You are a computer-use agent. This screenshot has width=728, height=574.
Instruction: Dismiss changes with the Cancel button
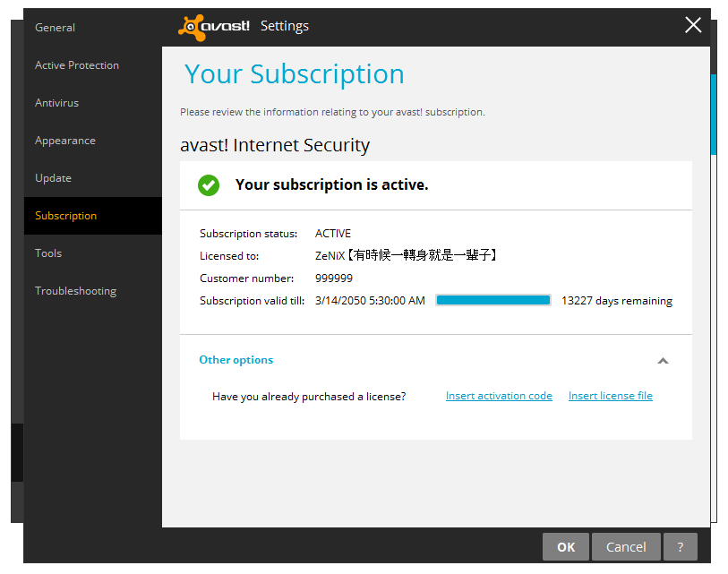pos(626,546)
